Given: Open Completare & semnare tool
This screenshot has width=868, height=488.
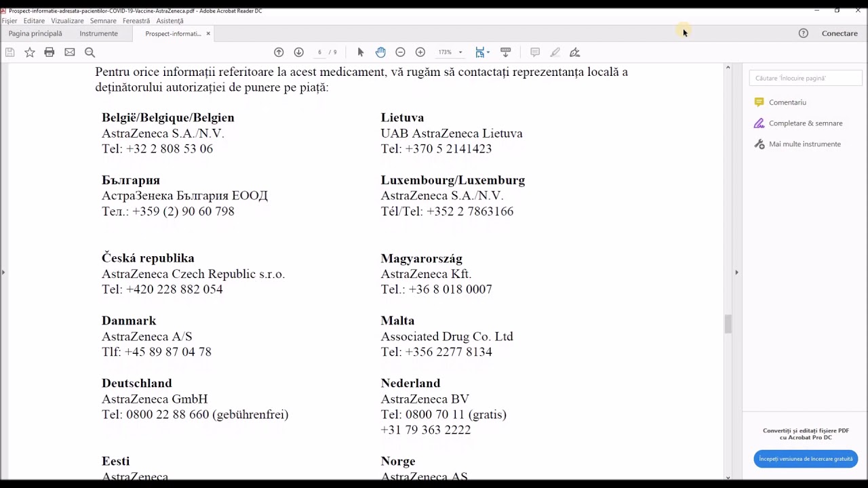Looking at the screenshot, I should (806, 123).
